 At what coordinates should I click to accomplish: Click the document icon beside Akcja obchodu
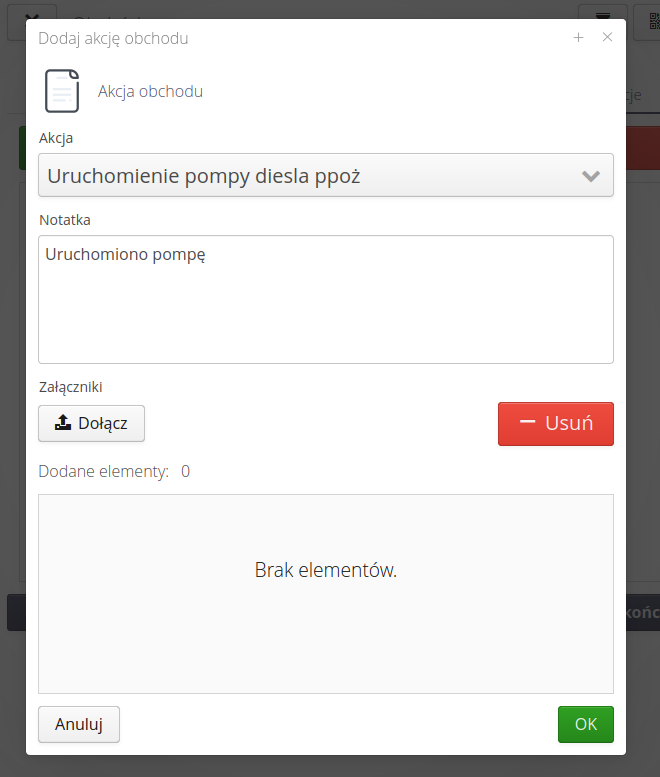pos(61,91)
